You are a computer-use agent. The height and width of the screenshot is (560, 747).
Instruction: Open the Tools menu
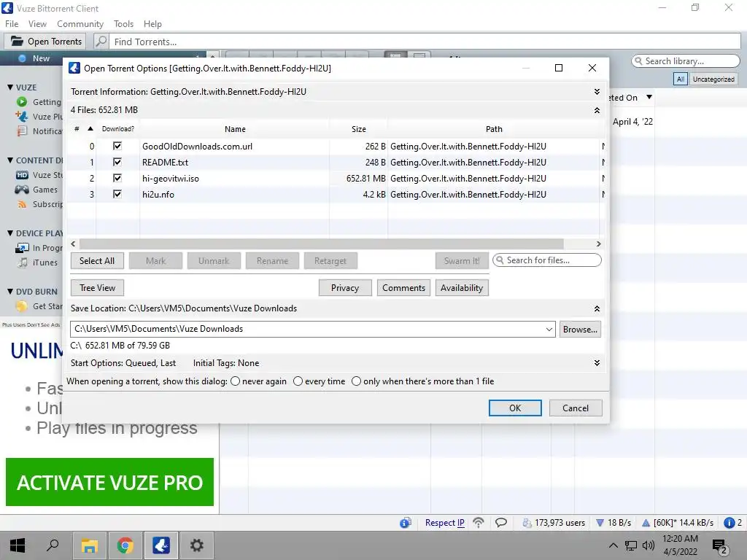(x=123, y=24)
